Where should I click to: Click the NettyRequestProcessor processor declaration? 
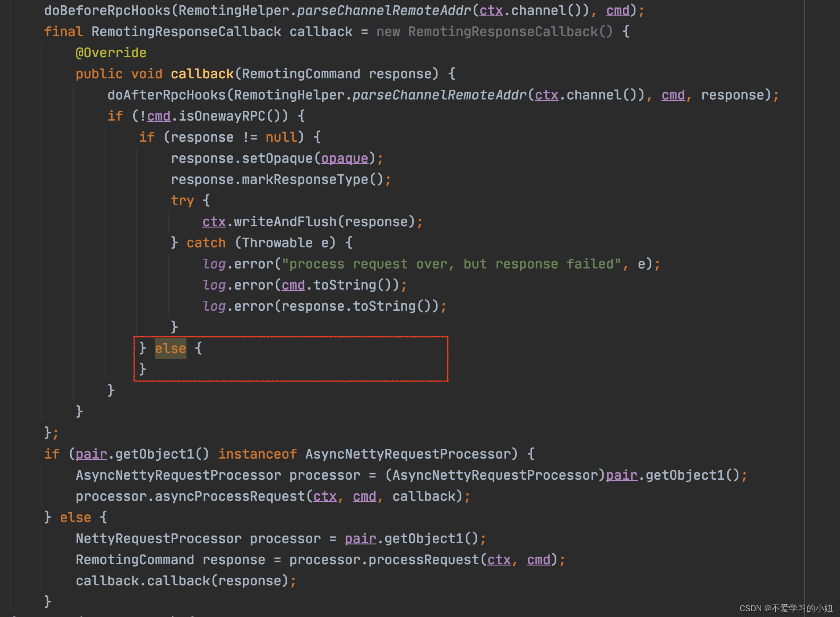(198, 538)
